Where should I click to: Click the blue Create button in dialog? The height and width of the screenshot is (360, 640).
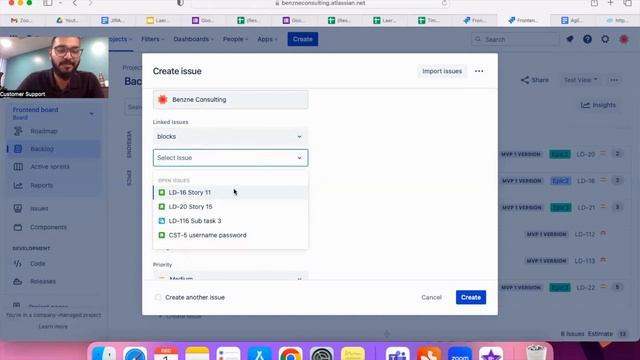[x=471, y=297]
